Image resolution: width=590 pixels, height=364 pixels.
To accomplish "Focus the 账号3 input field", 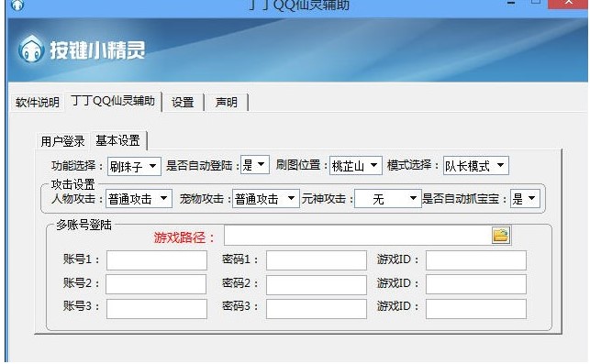I will (157, 309).
